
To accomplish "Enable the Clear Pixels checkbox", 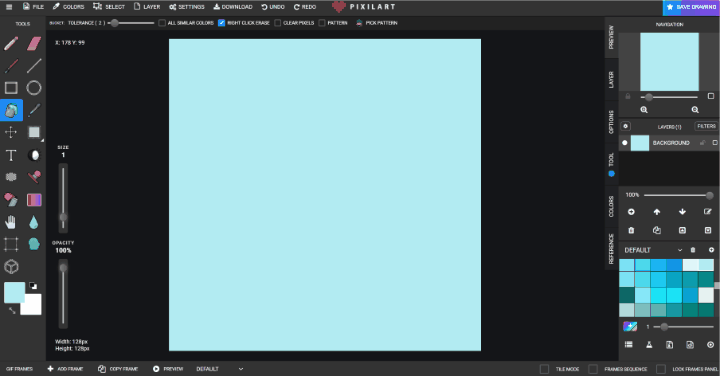I will tap(278, 23).
